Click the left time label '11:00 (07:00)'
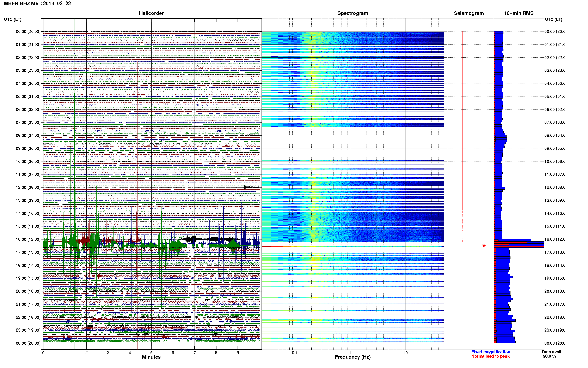This screenshot has height=368, width=588. click(28, 174)
